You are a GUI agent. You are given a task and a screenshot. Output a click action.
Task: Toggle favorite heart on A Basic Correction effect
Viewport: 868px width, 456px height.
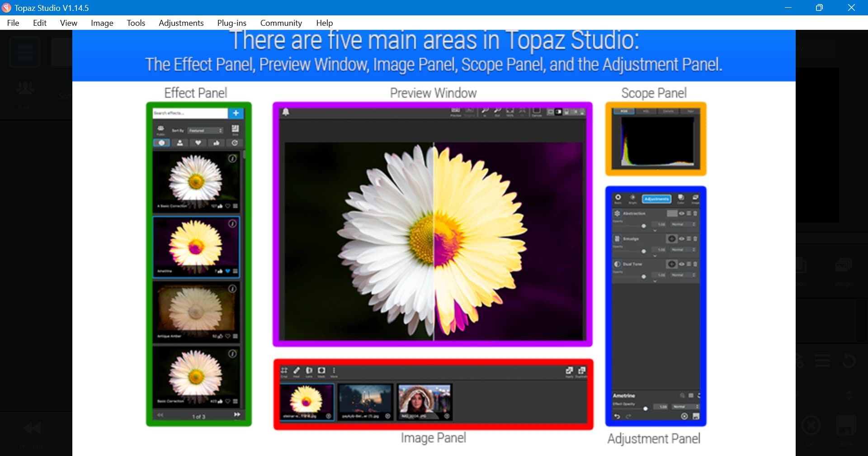[x=228, y=206]
